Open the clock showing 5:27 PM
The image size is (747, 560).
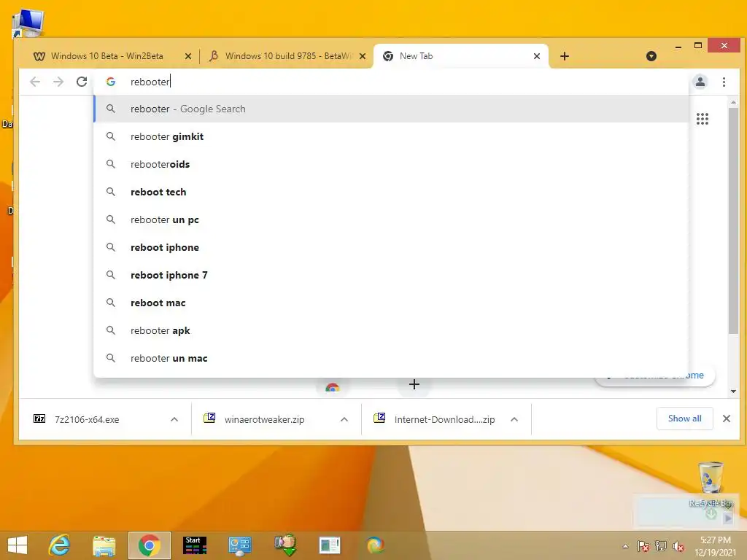click(x=715, y=546)
